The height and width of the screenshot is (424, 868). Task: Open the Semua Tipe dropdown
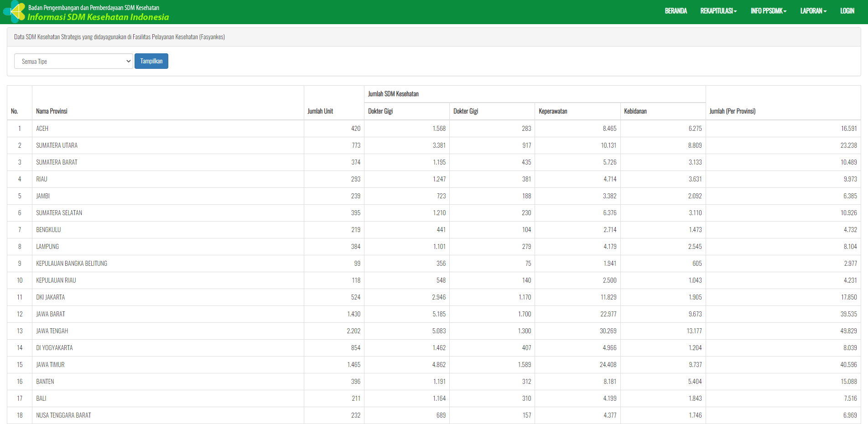tap(73, 61)
